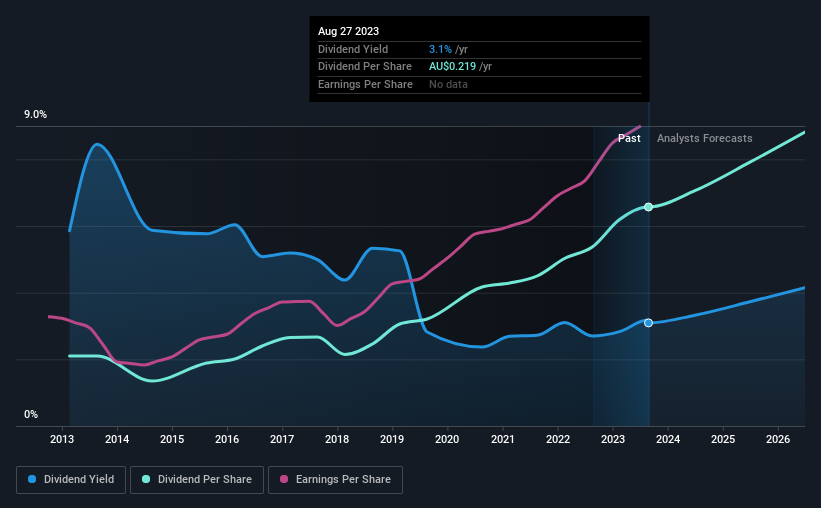The image size is (821, 508).
Task: Select the 2013 x-axis label
Action: (62, 439)
